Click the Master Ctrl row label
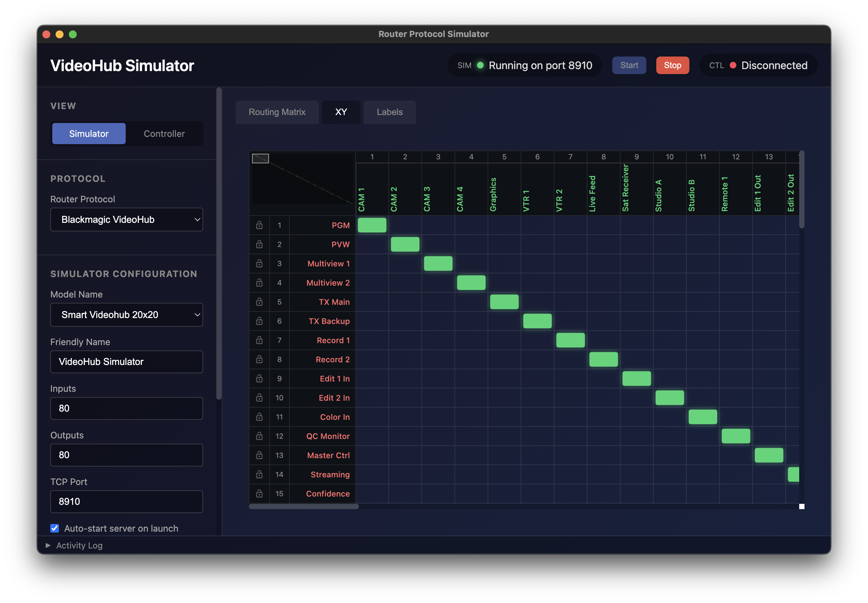 323,455
